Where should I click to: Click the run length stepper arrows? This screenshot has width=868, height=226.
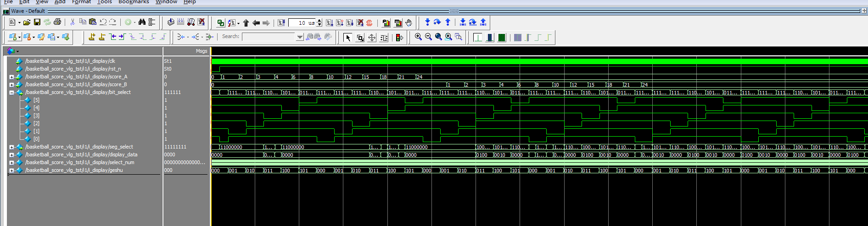pyautogui.click(x=319, y=22)
